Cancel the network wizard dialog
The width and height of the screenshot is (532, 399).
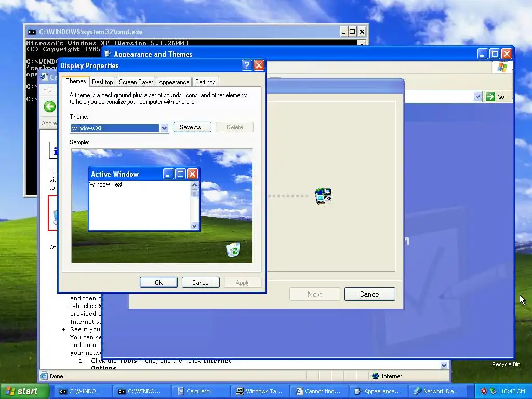tap(370, 294)
